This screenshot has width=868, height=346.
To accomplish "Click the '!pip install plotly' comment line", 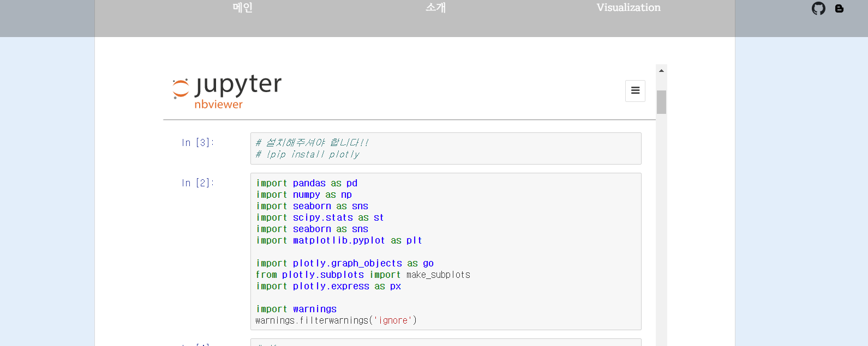I will 308,155.
